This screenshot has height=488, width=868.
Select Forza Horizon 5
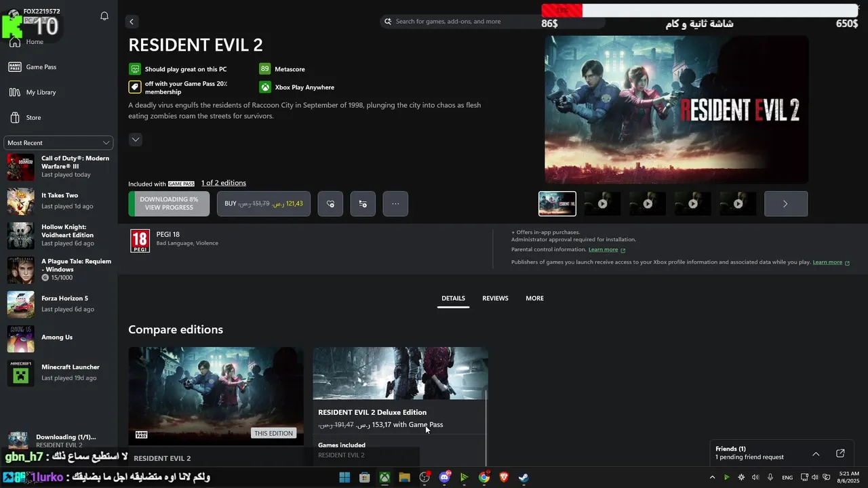pos(58,304)
